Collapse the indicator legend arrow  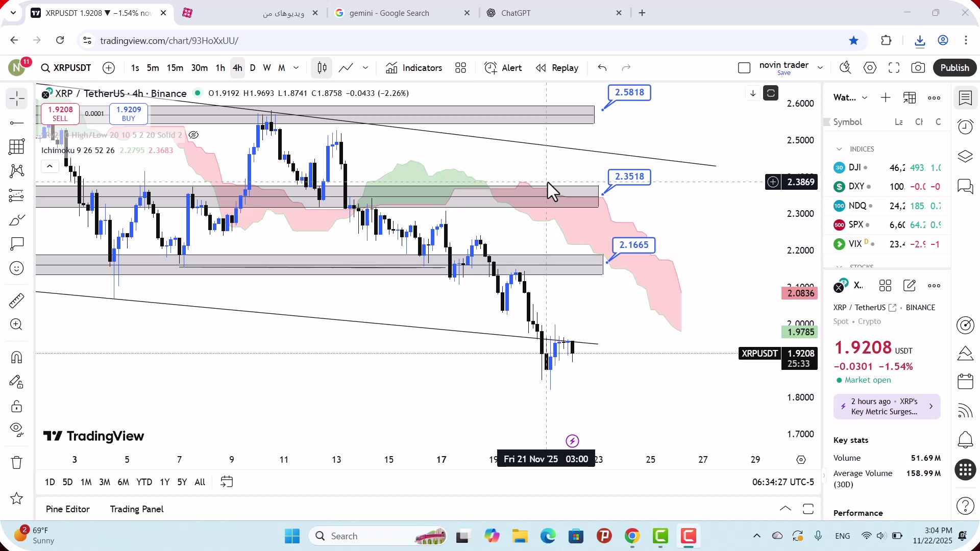click(x=50, y=166)
